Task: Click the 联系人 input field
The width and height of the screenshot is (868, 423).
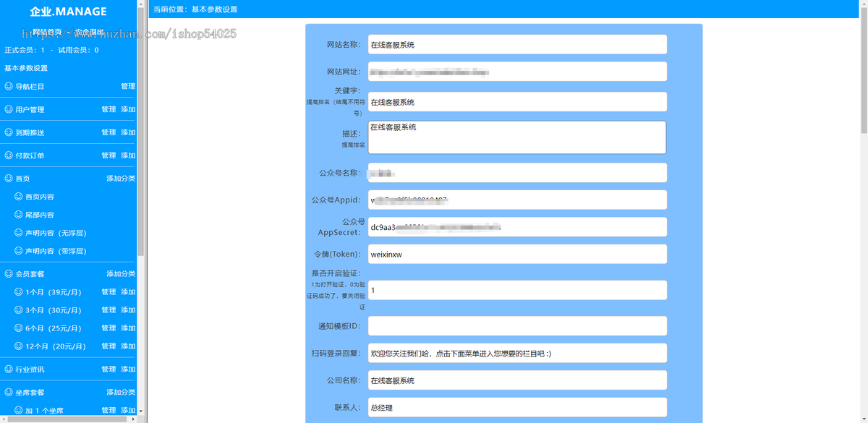Action: [x=517, y=407]
